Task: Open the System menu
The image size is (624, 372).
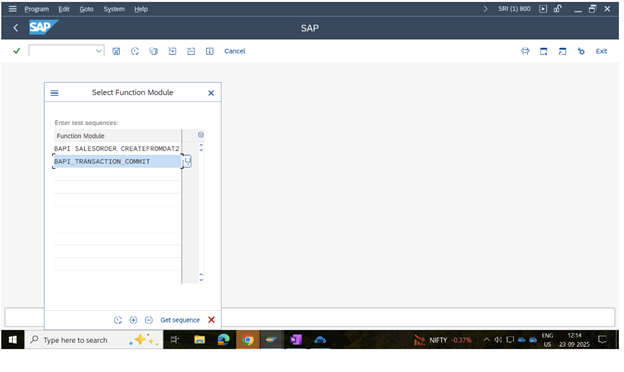Action: pos(114,9)
